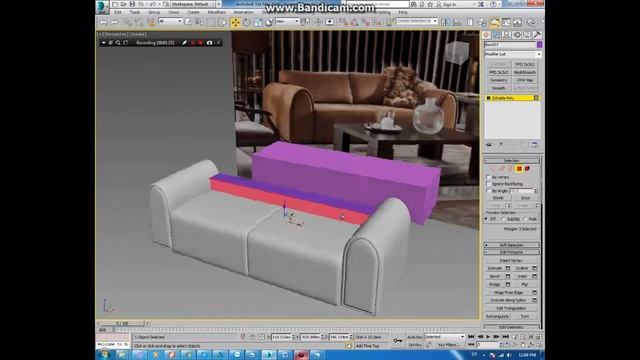
Task: Click the purple object color swatch
Action: point(539,44)
